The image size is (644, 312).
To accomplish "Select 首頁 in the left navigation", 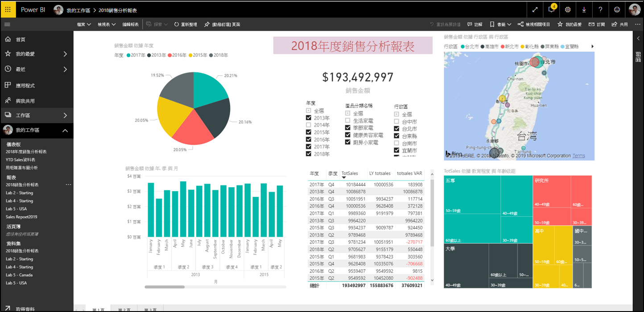I will tap(21, 40).
